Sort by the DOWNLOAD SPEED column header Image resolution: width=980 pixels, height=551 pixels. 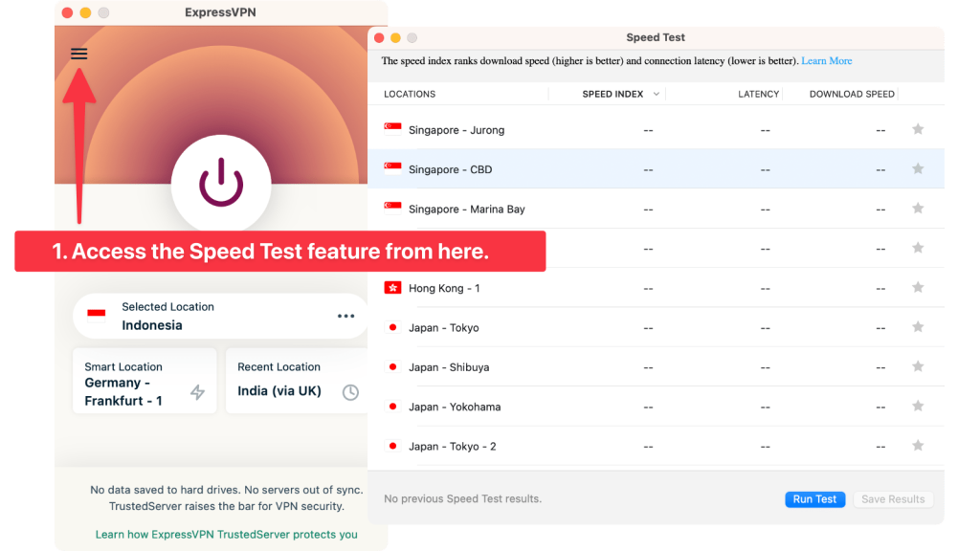tap(852, 94)
